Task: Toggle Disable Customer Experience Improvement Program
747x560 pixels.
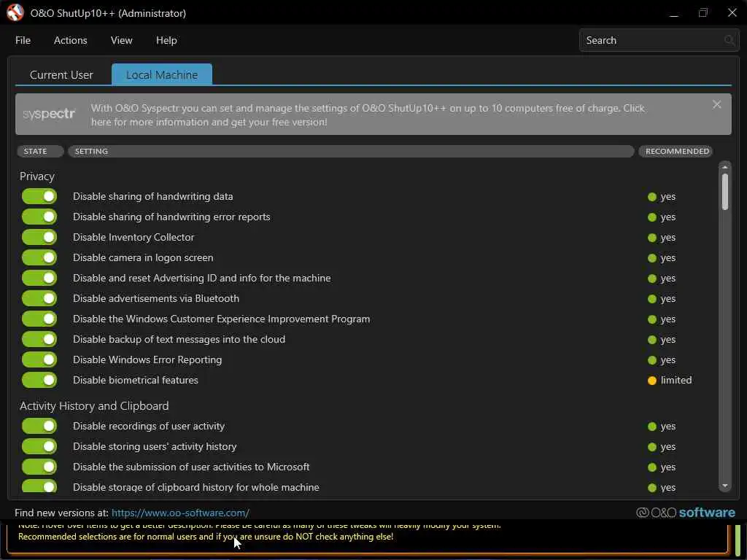Action: pyautogui.click(x=39, y=319)
